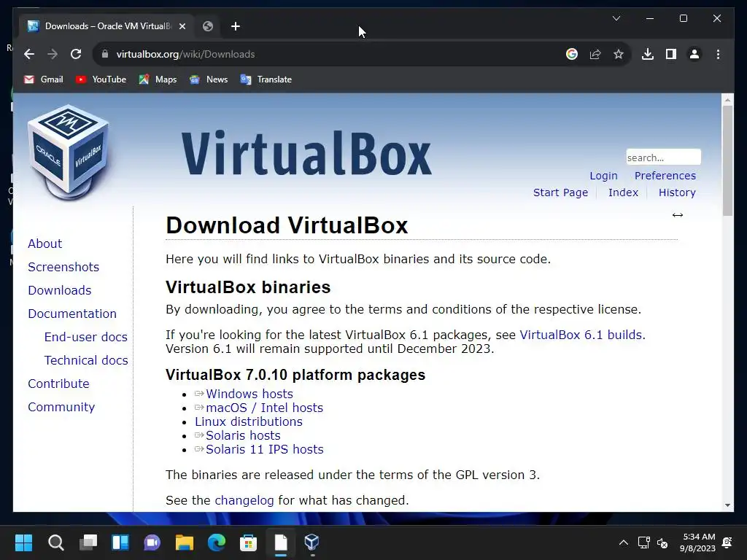
Task: Click the share page icon
Action: [x=595, y=54]
